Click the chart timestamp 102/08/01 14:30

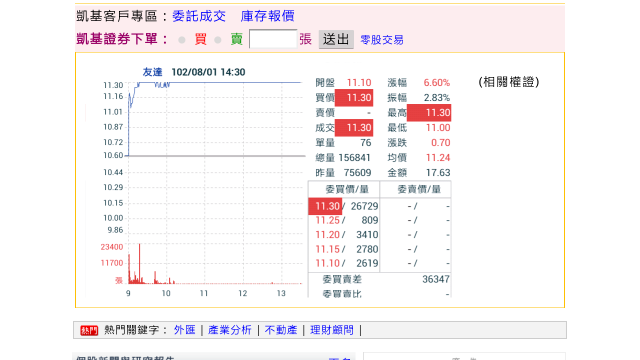[x=208, y=72]
